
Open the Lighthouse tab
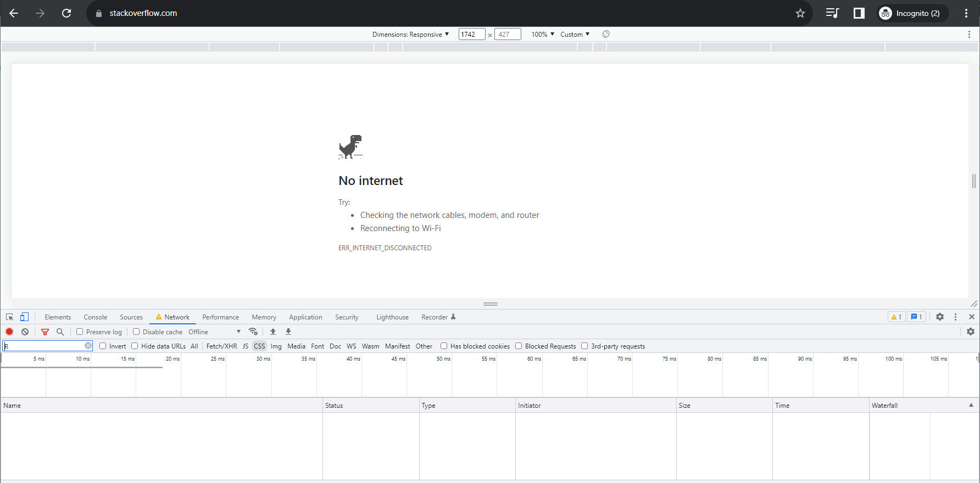[392, 317]
